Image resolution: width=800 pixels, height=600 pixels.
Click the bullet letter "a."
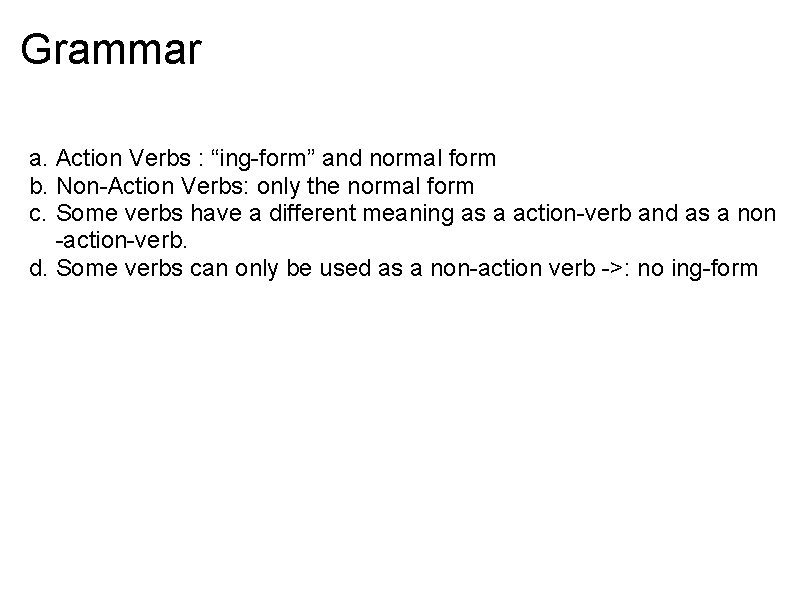pyautogui.click(x=39, y=158)
